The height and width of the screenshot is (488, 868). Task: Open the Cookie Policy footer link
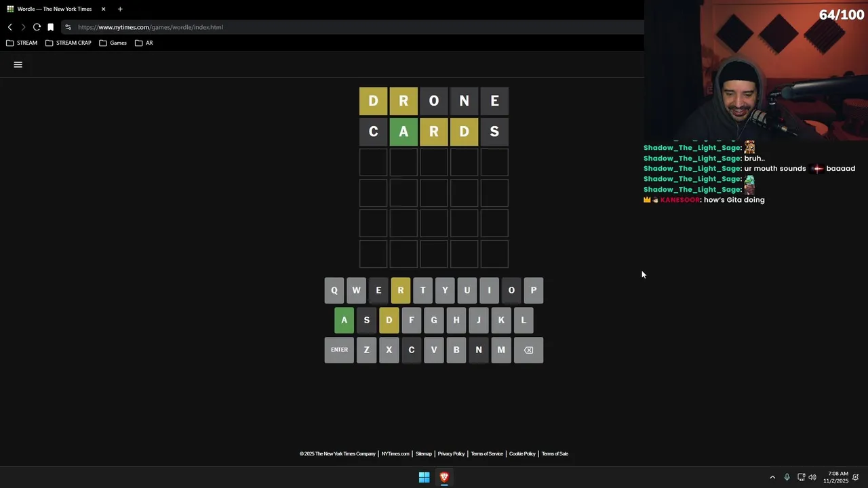coord(522,453)
